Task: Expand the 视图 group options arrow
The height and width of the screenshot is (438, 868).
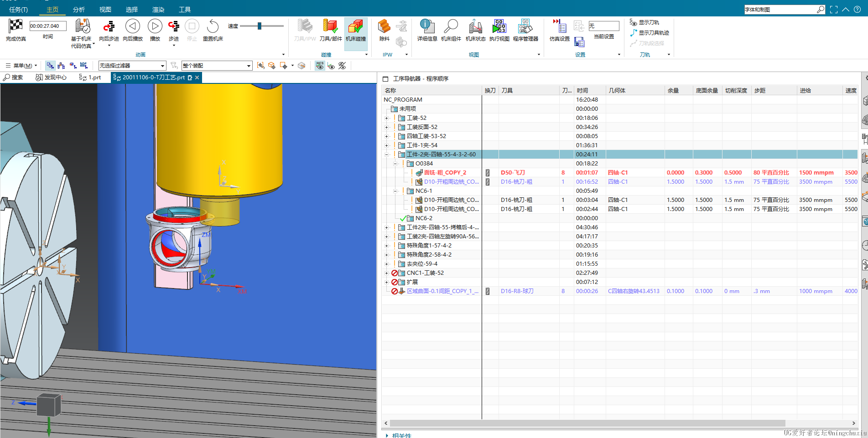Action: [x=539, y=55]
